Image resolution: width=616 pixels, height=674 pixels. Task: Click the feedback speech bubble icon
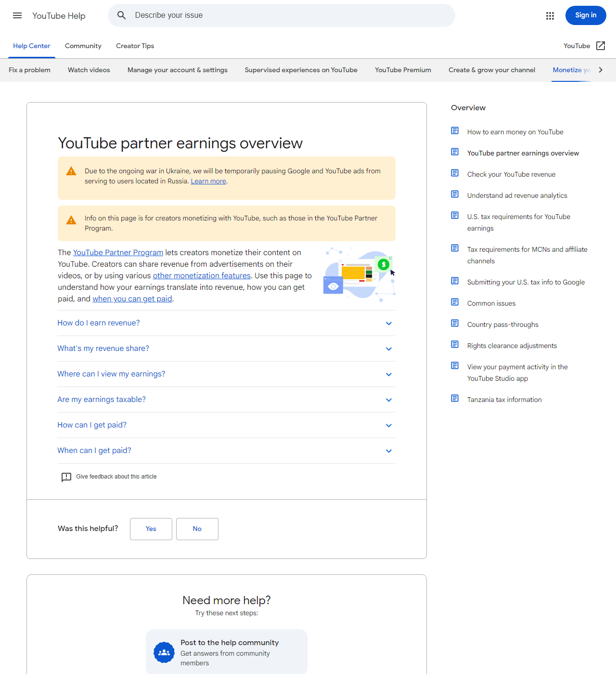[66, 477]
